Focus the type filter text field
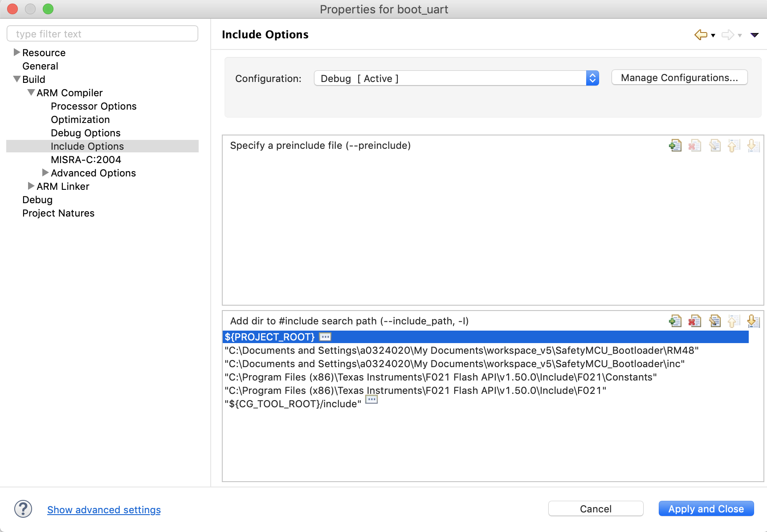 point(102,34)
